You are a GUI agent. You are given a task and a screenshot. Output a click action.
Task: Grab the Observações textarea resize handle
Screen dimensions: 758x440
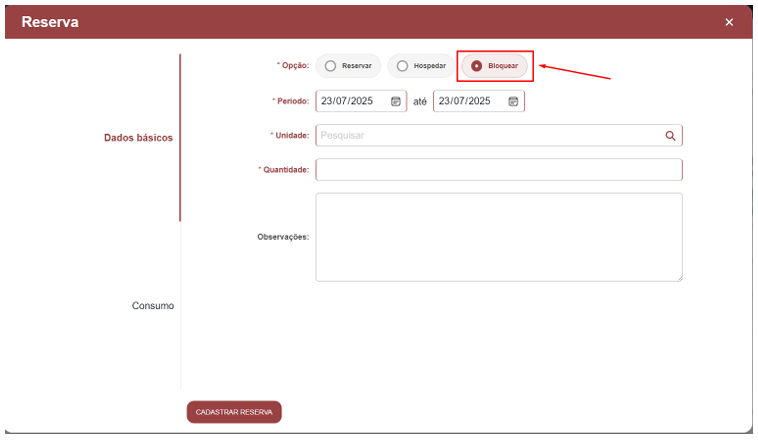(678, 277)
